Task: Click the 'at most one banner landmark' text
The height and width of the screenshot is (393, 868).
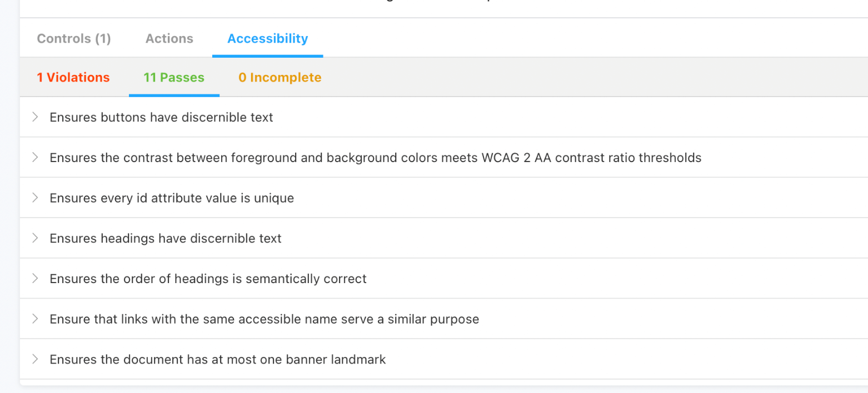Action: (x=217, y=360)
